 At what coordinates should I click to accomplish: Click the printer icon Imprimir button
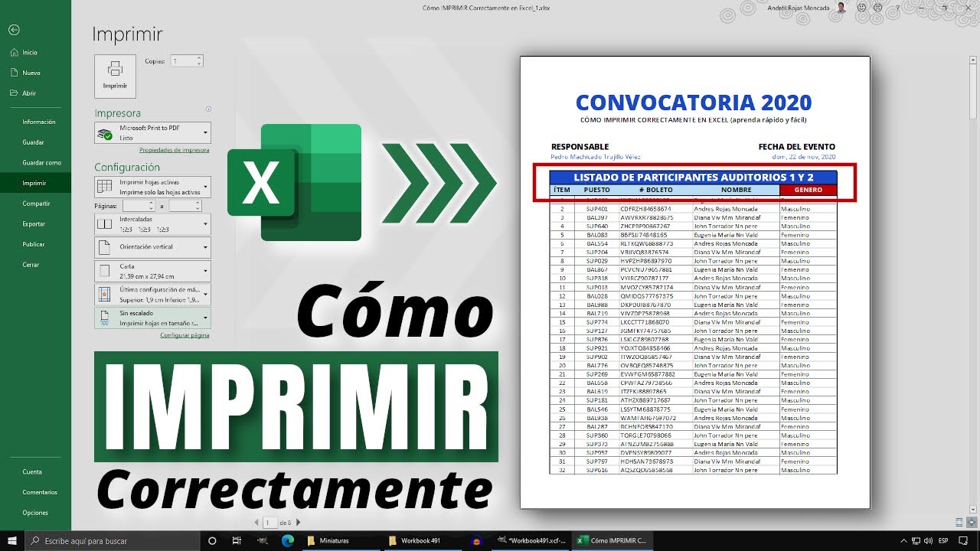(115, 76)
